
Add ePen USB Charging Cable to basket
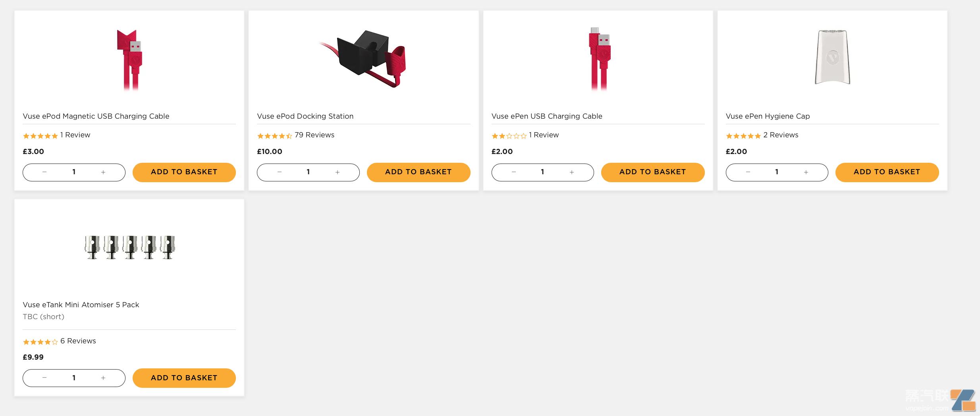click(652, 172)
